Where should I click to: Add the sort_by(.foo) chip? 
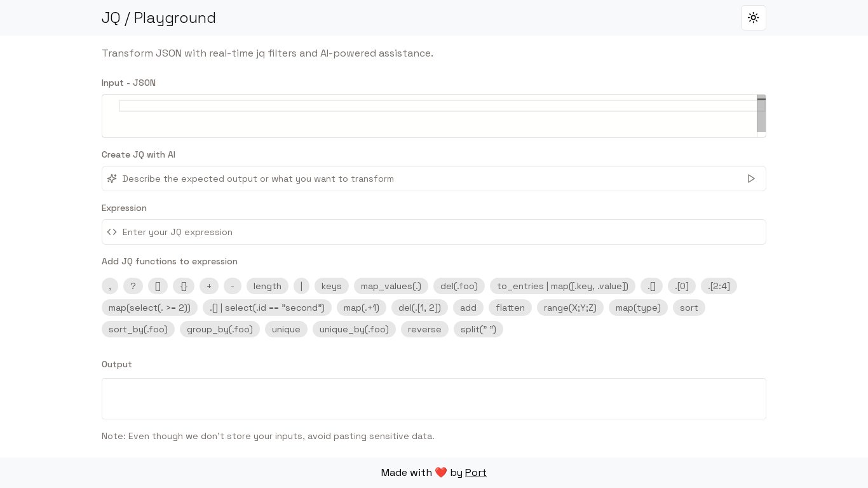(x=138, y=329)
